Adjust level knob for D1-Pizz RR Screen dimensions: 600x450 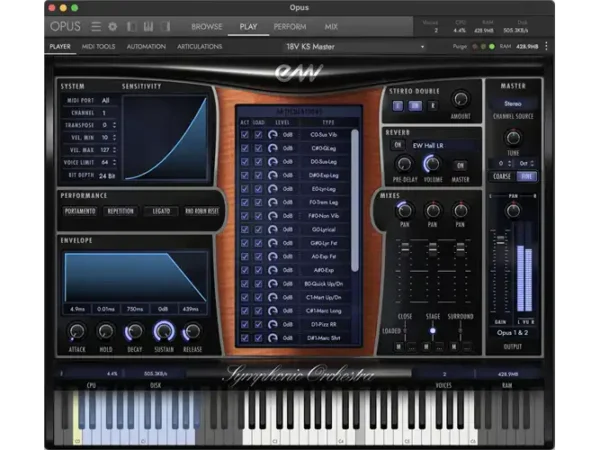[x=272, y=324]
